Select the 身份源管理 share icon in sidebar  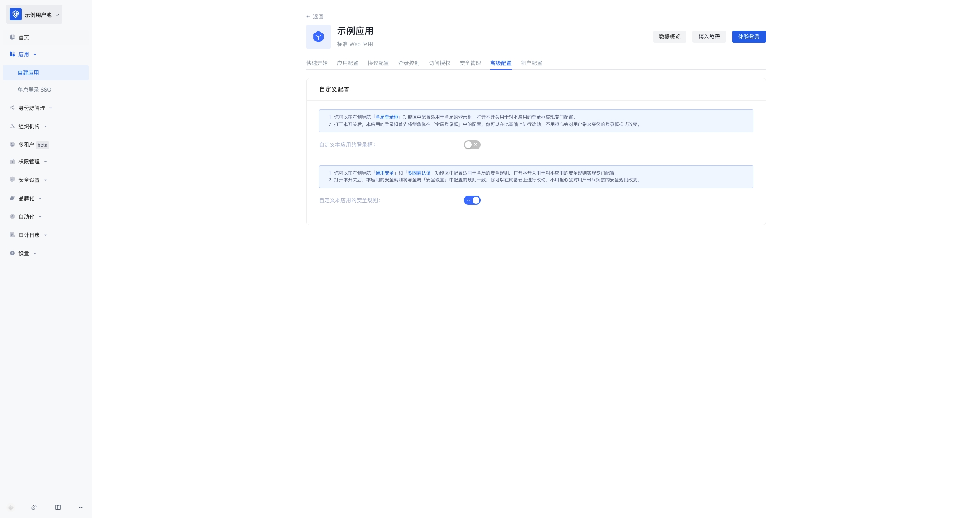click(12, 108)
